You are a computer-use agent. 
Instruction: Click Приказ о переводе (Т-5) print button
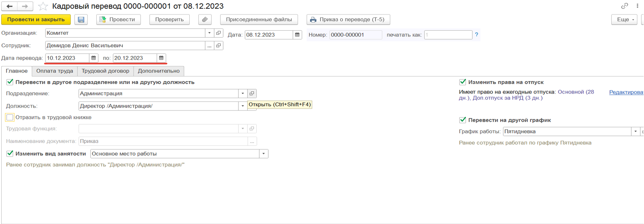click(348, 19)
